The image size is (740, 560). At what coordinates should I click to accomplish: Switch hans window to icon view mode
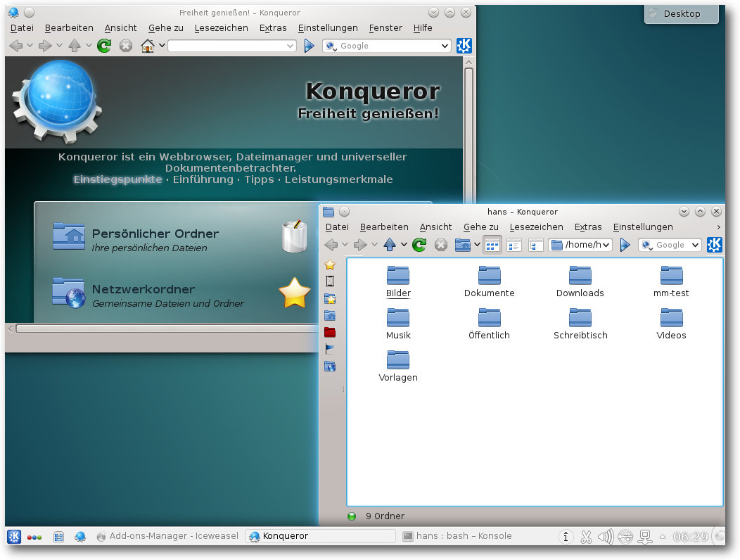492,245
